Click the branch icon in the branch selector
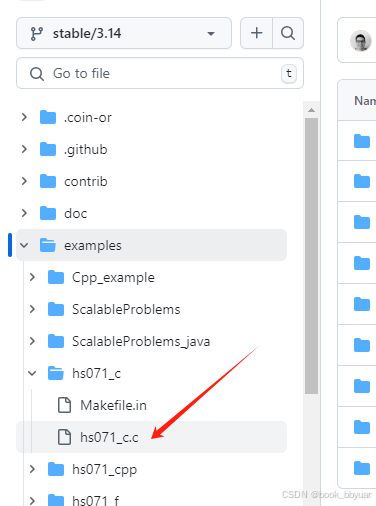 [36, 34]
